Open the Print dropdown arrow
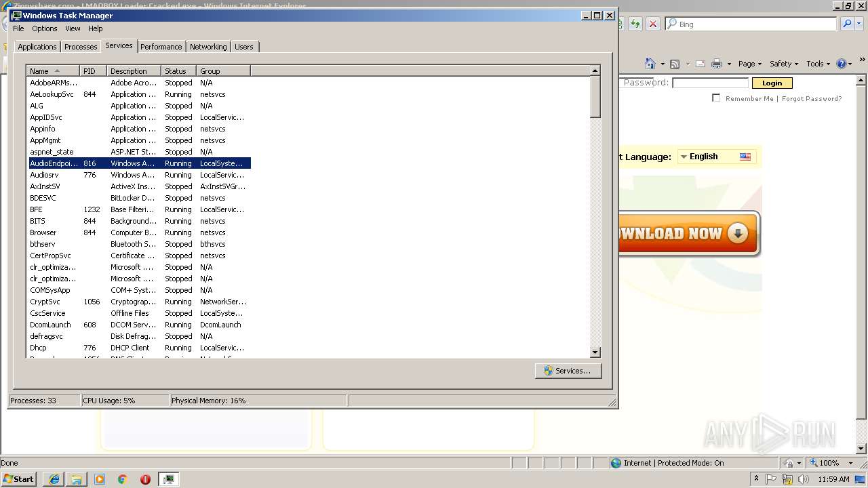The image size is (868, 488). point(729,64)
